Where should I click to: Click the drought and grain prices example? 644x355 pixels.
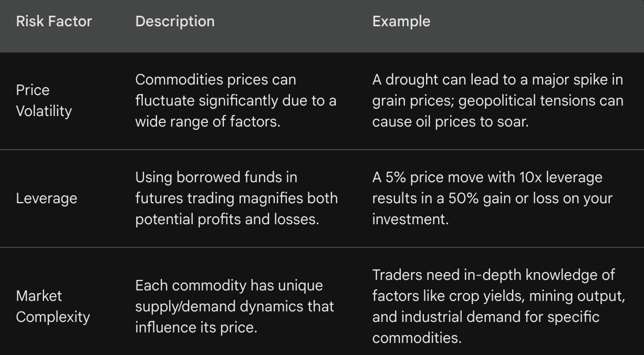pyautogui.click(x=497, y=100)
